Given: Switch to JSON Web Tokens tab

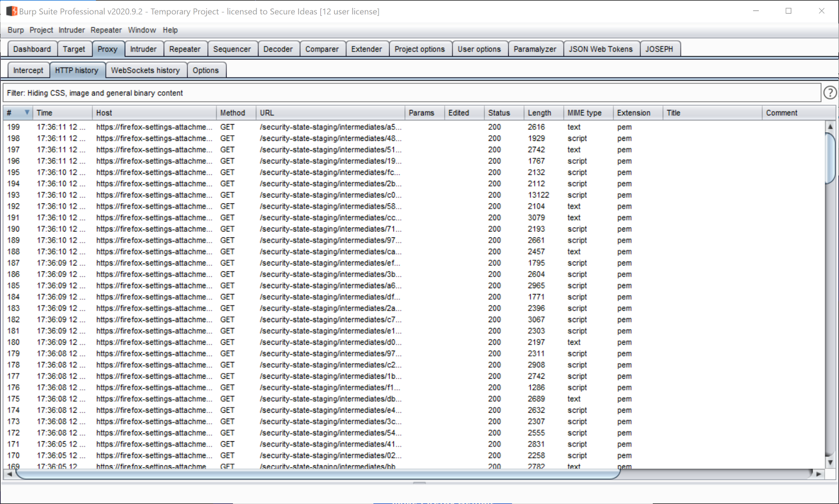Looking at the screenshot, I should [601, 49].
